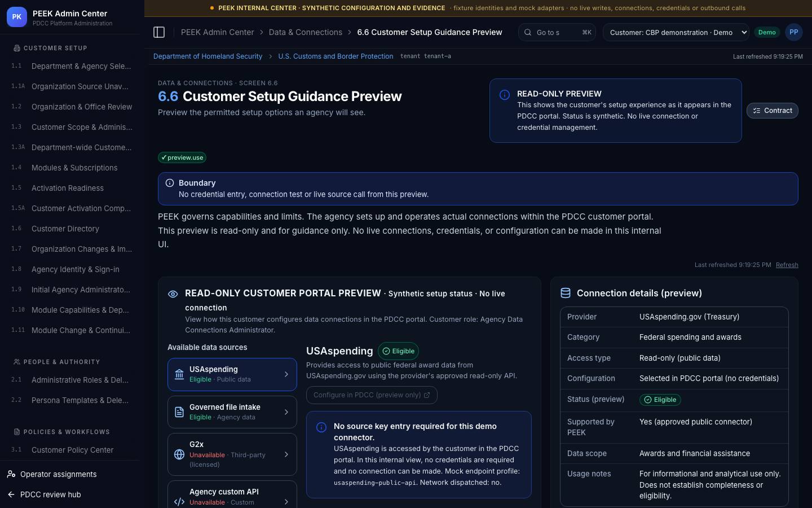Click the People & Authority section icon
Image resolution: width=812 pixels, height=508 pixels.
(17, 362)
